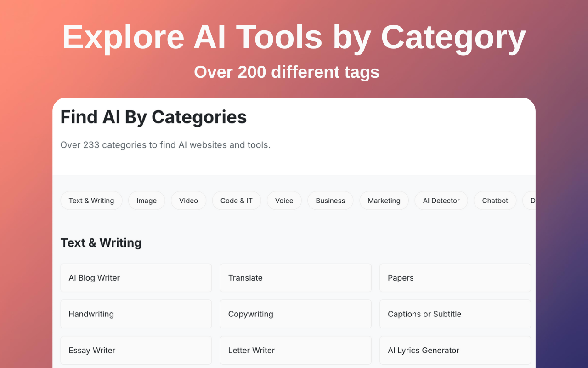Click the 'Explore AI Tools by Category' title
The height and width of the screenshot is (368, 588).
(x=294, y=37)
